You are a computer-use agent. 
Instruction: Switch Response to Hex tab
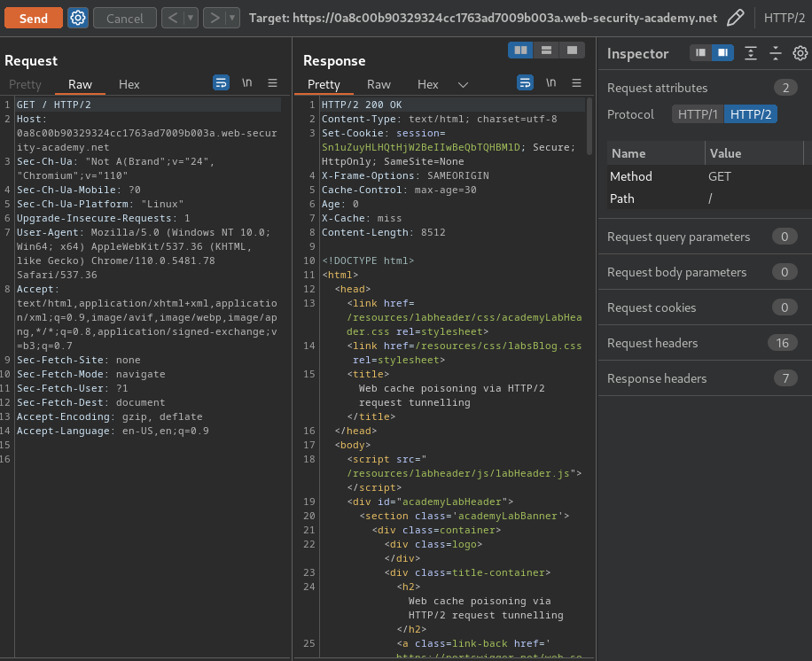pyautogui.click(x=428, y=84)
